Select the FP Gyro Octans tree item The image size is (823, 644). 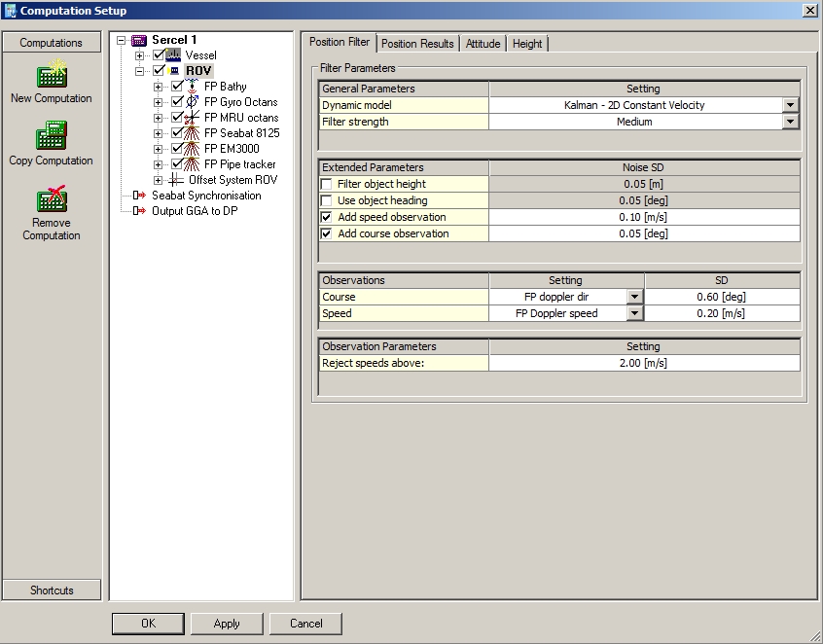240,102
